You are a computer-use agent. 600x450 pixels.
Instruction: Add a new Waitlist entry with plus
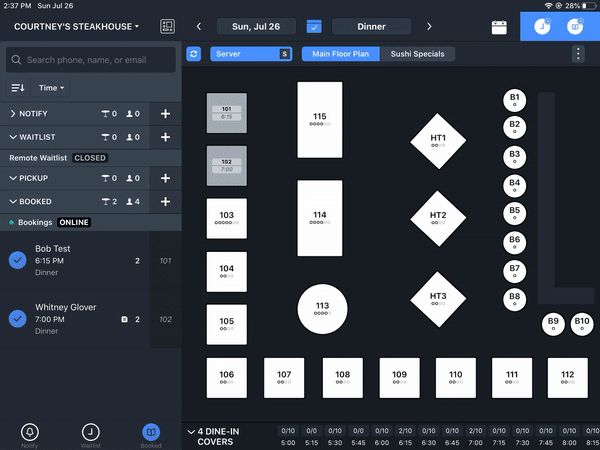[x=165, y=137]
